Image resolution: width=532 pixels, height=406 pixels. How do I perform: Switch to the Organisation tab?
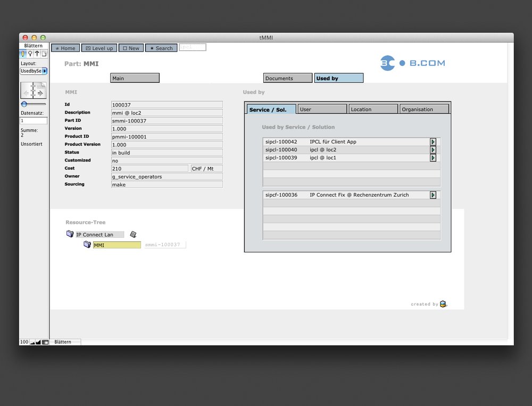pyautogui.click(x=424, y=109)
